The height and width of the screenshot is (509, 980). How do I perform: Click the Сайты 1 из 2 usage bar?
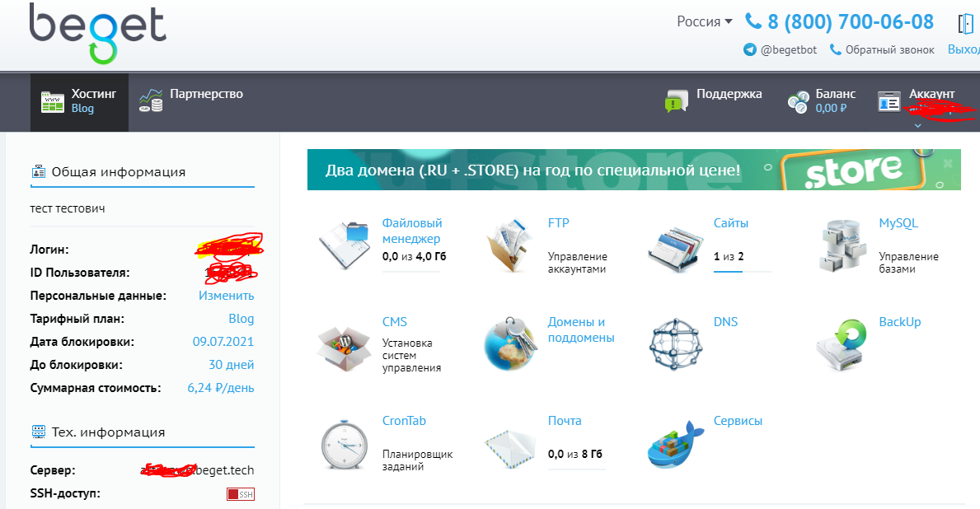point(743,272)
